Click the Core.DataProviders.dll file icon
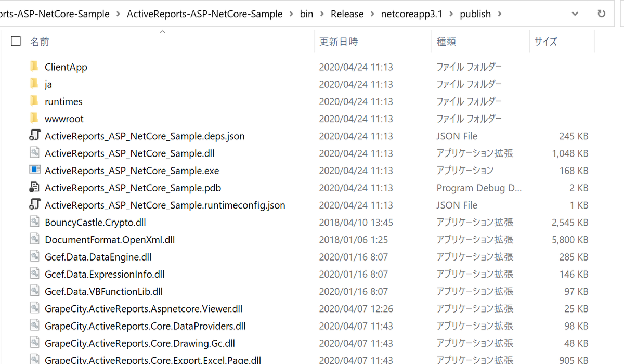624x364 pixels. pos(34,326)
